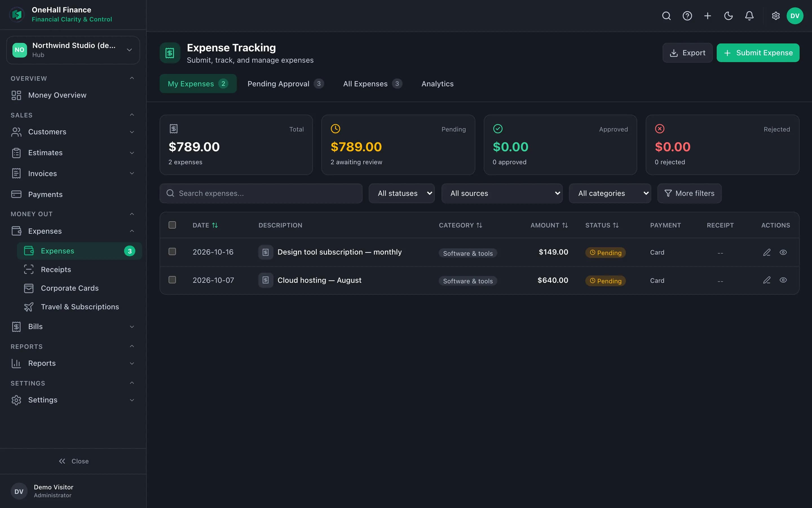Image resolution: width=812 pixels, height=508 pixels.
Task: Select all expenses with header checkbox
Action: [x=172, y=225]
